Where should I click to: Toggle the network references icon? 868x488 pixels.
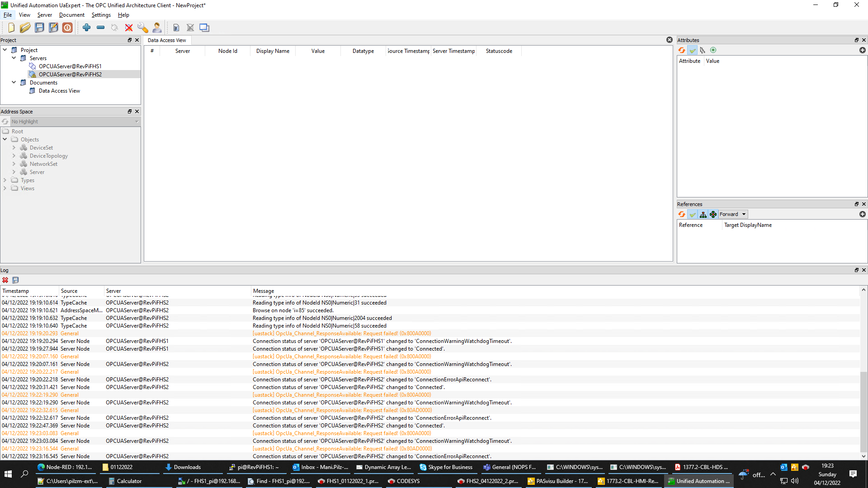(x=713, y=214)
